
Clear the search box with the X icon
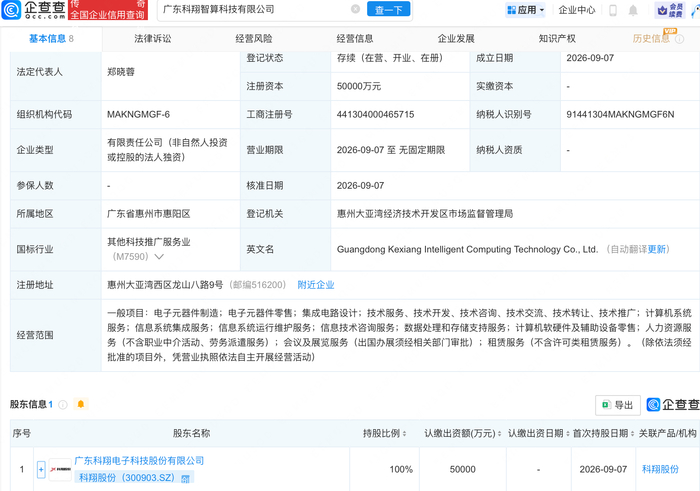coord(355,9)
